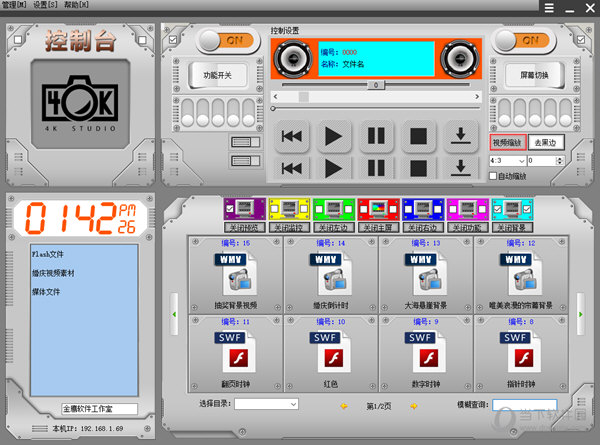Viewport: 600px width, 445px height.
Task: Click the monitor icon in the blue panel
Action: (423, 209)
